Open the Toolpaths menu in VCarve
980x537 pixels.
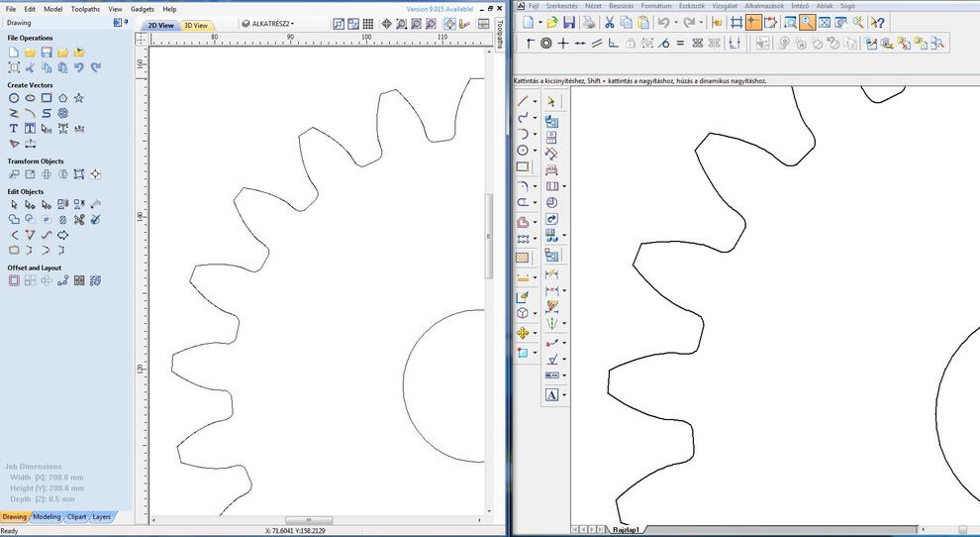[x=85, y=9]
